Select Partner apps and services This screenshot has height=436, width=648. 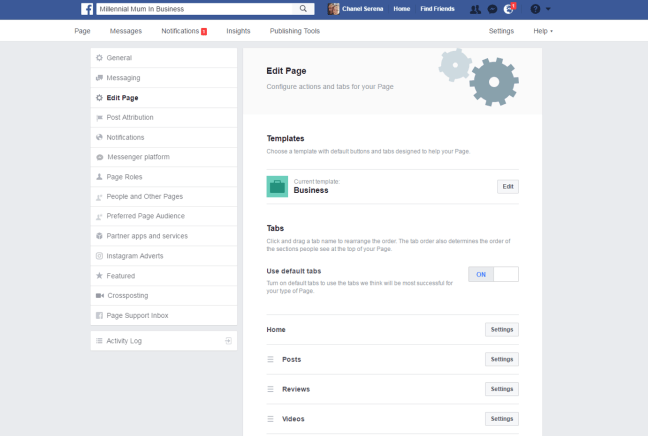[x=164, y=236]
